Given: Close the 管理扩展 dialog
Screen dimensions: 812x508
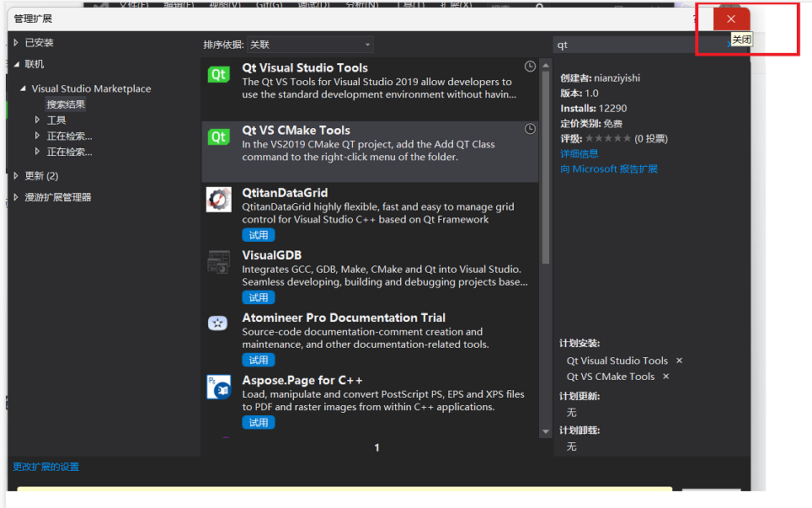Looking at the screenshot, I should click(x=730, y=19).
